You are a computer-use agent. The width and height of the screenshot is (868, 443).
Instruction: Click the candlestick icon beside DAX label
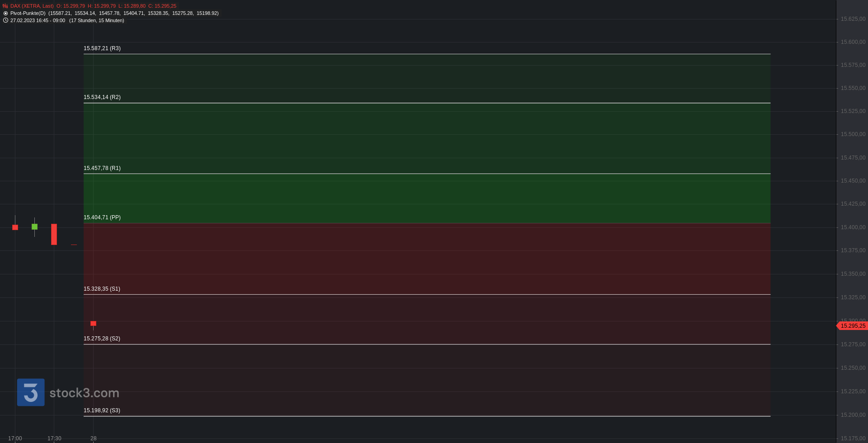(5, 6)
